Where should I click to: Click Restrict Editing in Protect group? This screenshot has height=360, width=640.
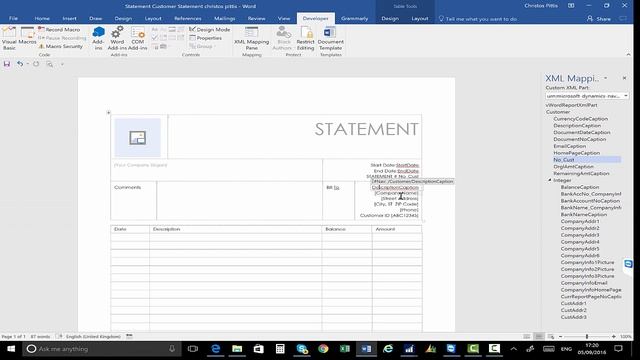(306, 38)
